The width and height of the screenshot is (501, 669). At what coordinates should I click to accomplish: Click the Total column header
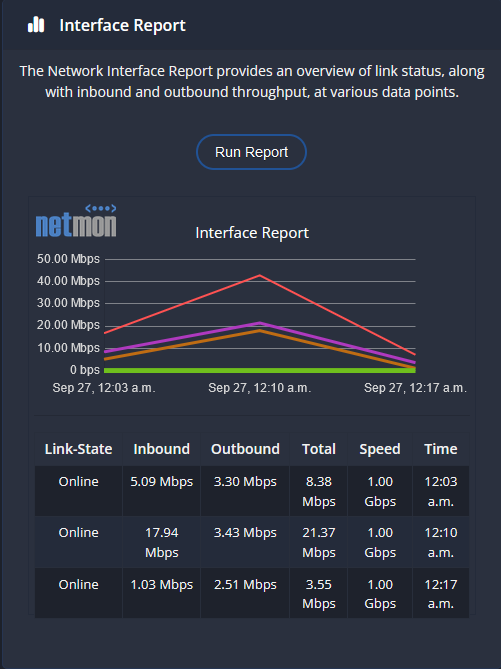(x=318, y=449)
